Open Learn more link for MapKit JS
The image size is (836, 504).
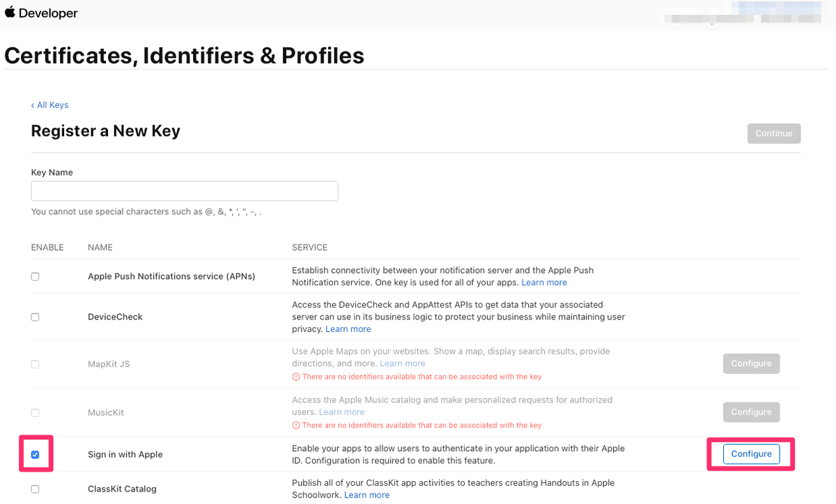[403, 363]
